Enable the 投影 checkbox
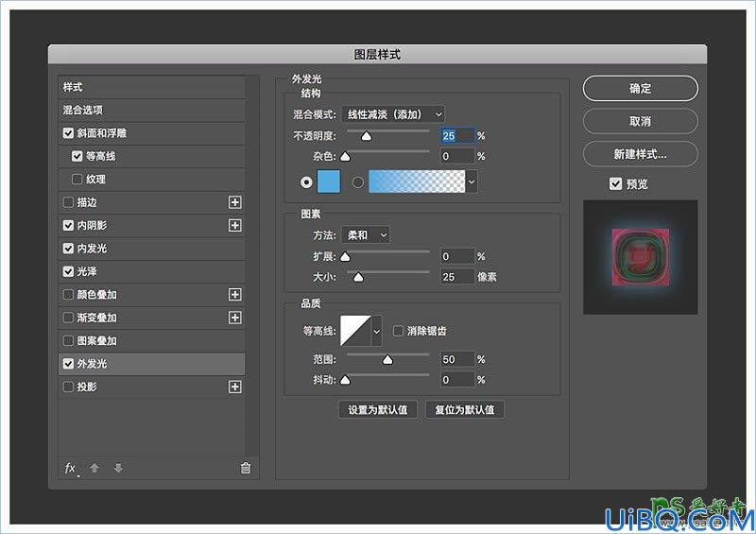756x534 pixels. pyautogui.click(x=68, y=387)
